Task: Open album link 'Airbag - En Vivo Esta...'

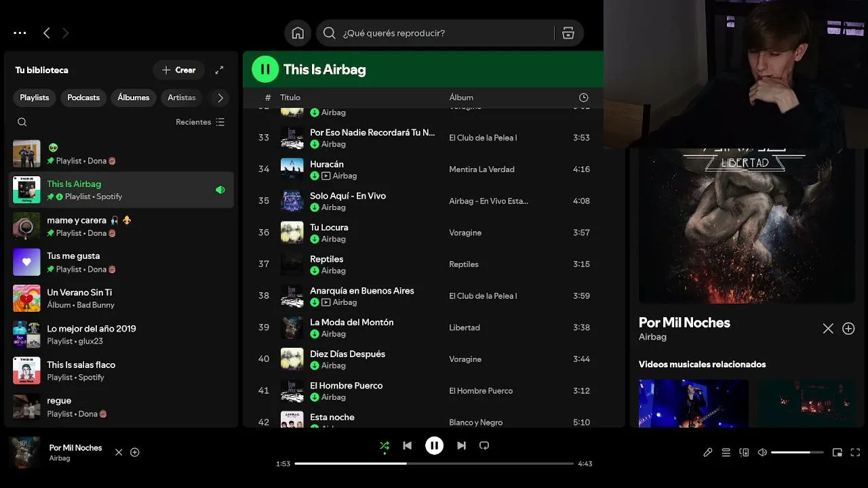Action: point(488,201)
